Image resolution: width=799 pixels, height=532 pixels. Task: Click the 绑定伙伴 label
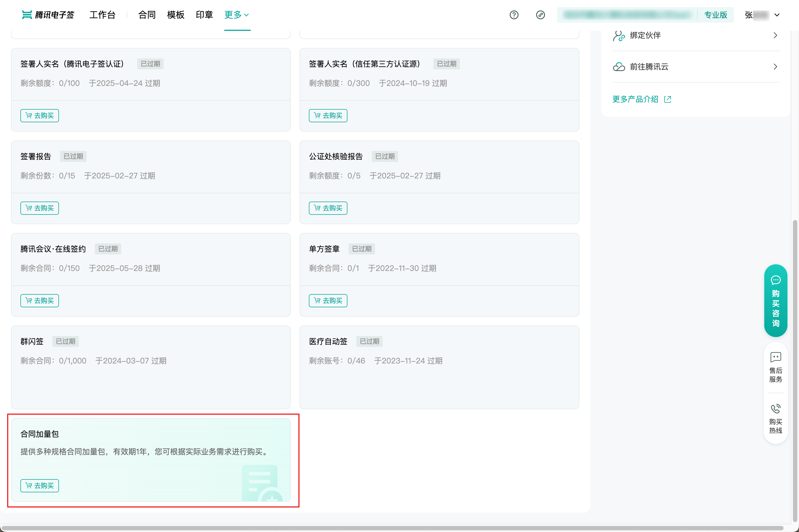pos(645,35)
